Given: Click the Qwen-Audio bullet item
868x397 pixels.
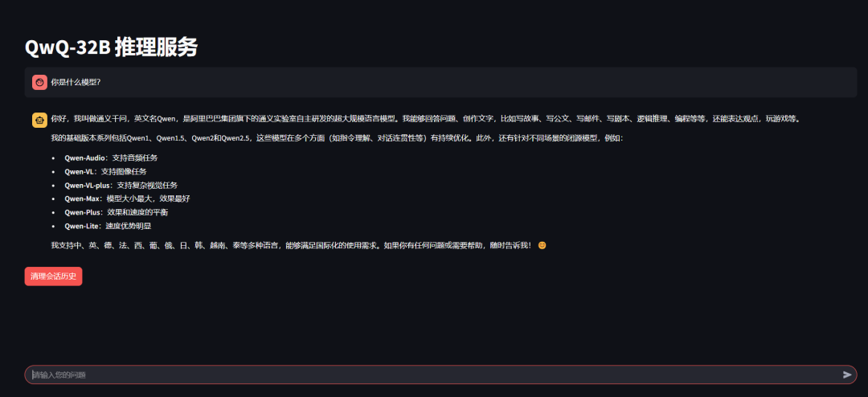Looking at the screenshot, I should coord(111,158).
